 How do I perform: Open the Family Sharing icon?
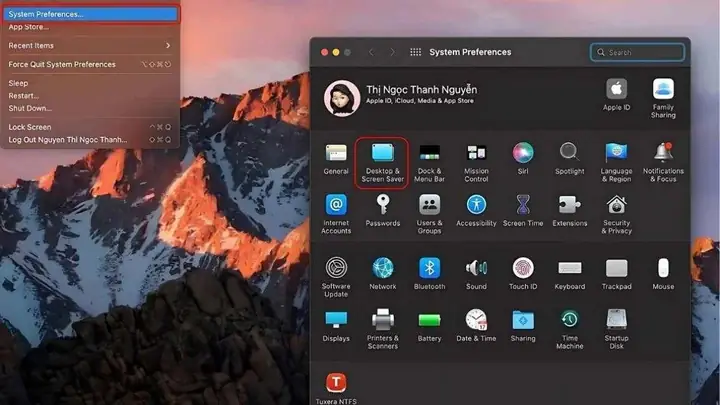pyautogui.click(x=663, y=98)
